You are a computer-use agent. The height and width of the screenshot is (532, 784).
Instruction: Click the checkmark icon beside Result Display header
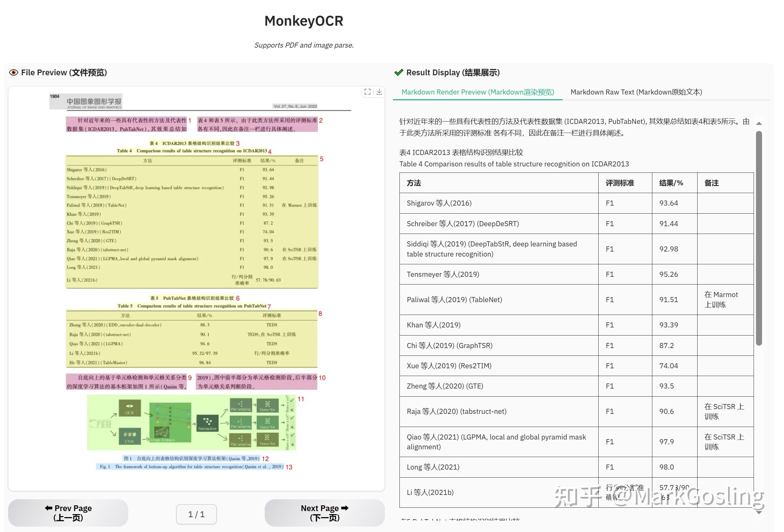coord(399,72)
